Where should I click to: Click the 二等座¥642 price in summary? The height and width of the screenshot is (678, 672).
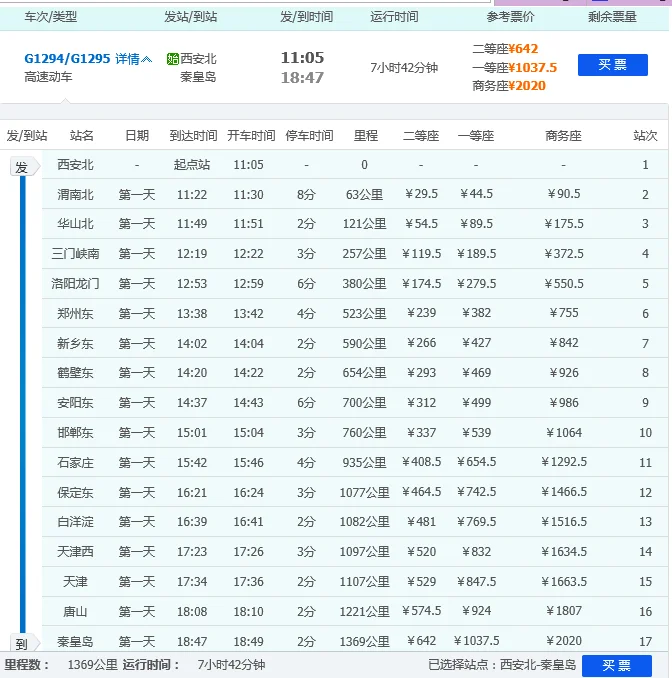505,48
